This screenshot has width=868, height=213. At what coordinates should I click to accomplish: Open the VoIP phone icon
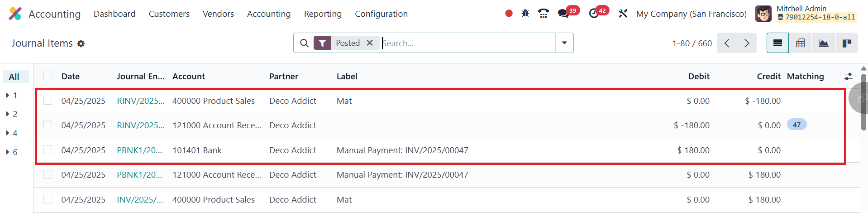(x=544, y=14)
